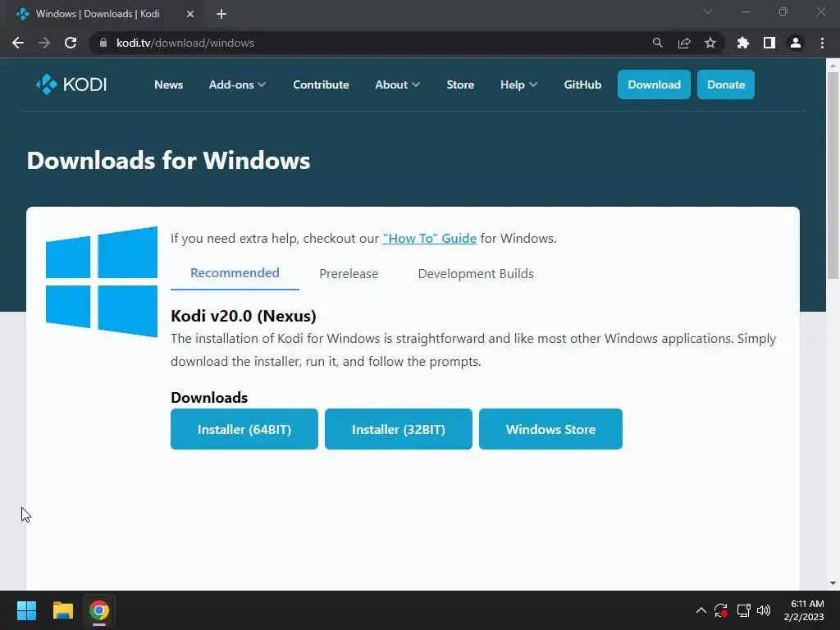Open the Store page
The width and height of the screenshot is (840, 630).
460,84
